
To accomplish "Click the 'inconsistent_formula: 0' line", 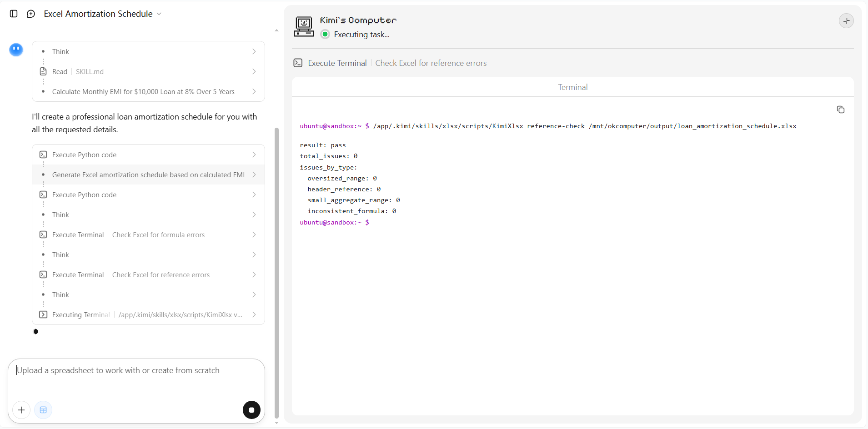I will [352, 211].
